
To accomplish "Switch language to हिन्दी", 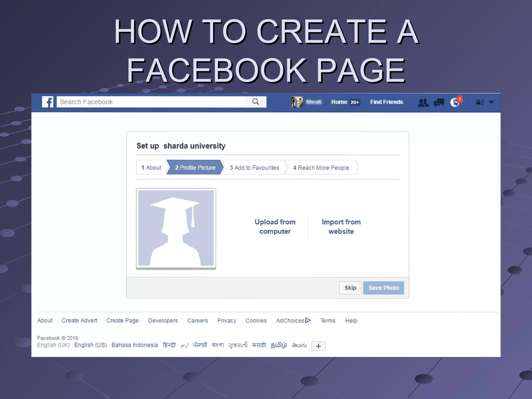I will coord(169,345).
